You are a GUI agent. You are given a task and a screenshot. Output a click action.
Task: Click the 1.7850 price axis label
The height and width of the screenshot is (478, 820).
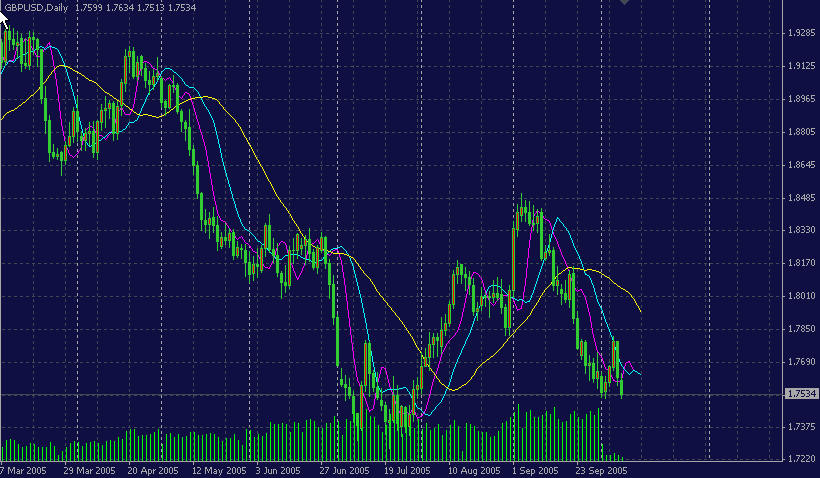pyautogui.click(x=802, y=328)
